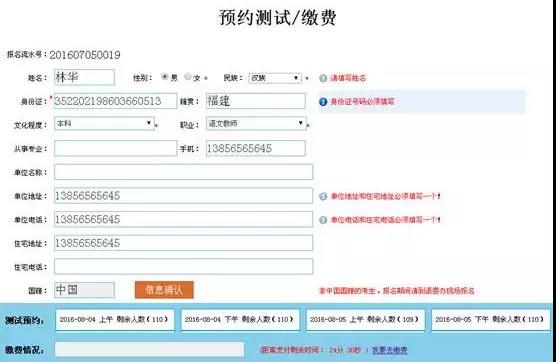The width and height of the screenshot is (556, 362).
Task: Click the empty 单位名称 input field
Action: (x=184, y=172)
